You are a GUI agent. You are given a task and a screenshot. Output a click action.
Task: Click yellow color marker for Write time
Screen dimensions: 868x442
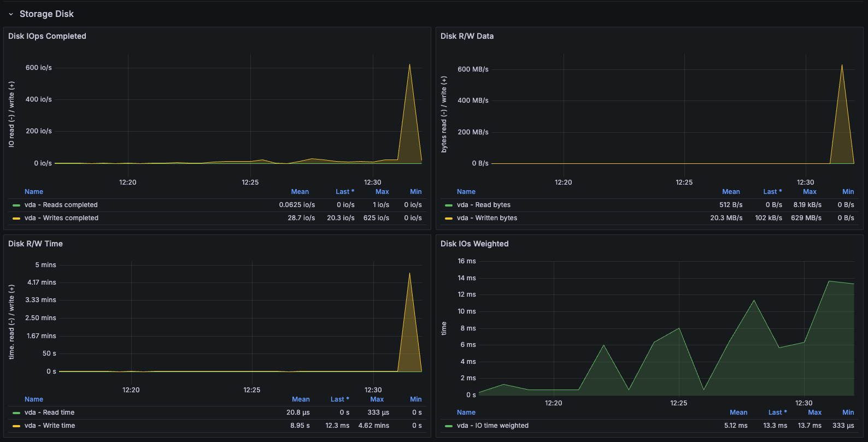tap(16, 426)
